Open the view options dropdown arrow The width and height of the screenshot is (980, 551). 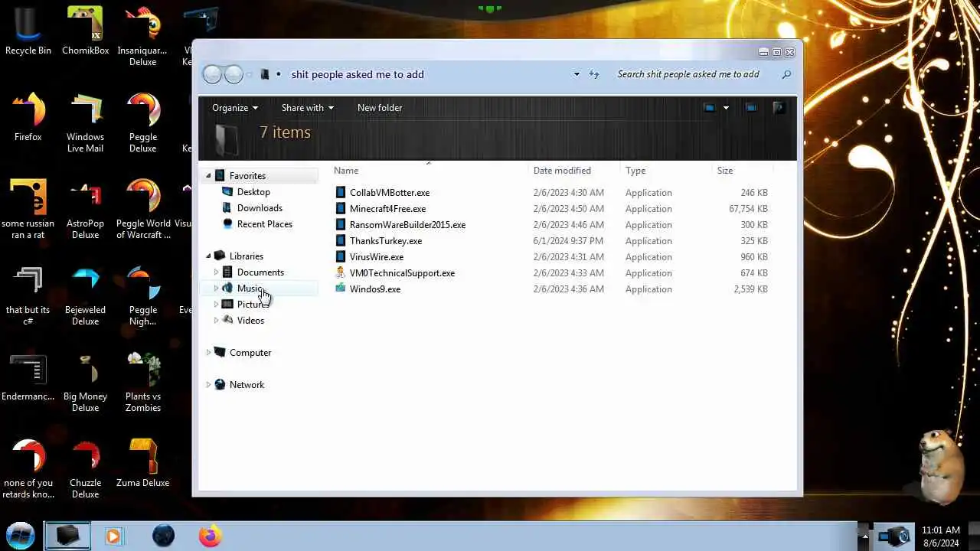coord(726,108)
